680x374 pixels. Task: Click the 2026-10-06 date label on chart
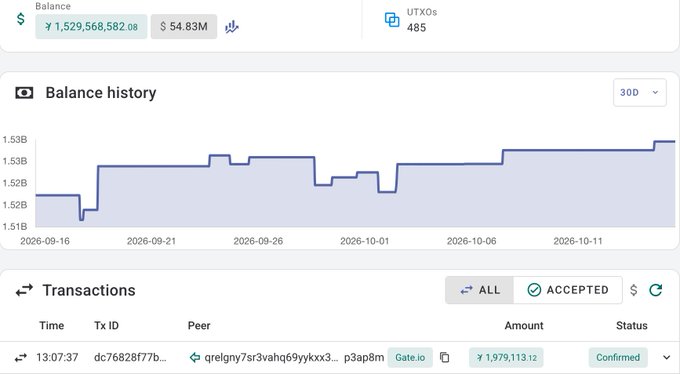point(471,241)
